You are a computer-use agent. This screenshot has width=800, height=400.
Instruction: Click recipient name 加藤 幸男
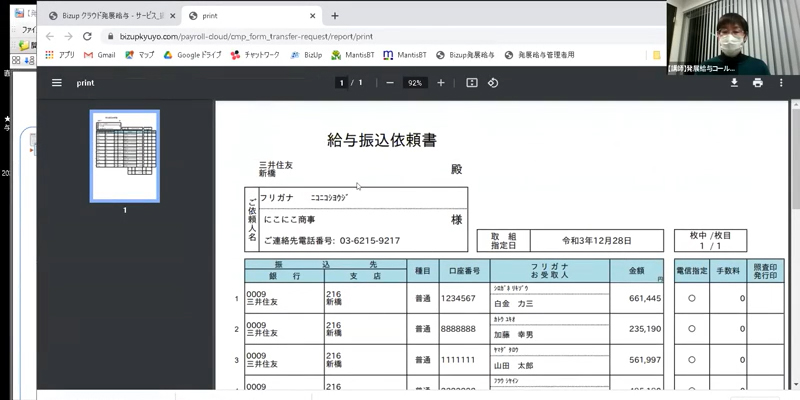(513, 335)
